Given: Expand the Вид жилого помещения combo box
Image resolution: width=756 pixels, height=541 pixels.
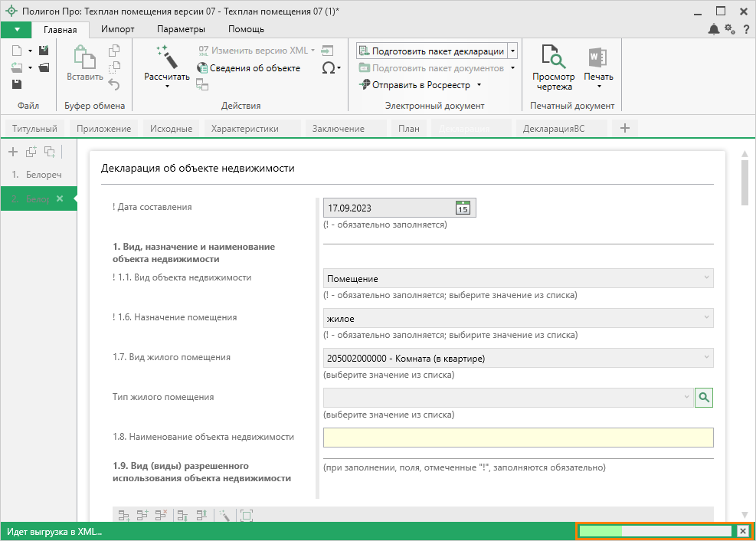Looking at the screenshot, I should [x=705, y=358].
